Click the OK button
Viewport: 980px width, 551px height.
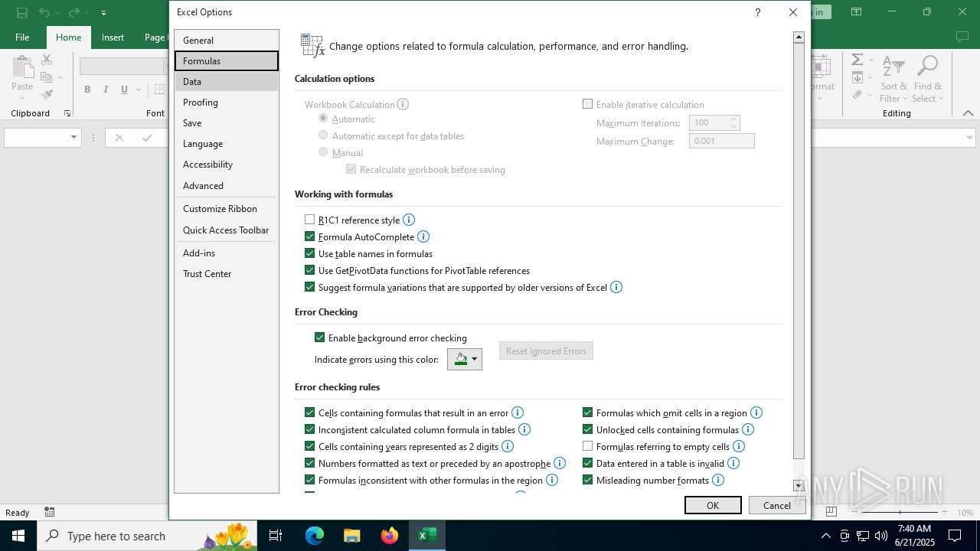click(x=713, y=505)
